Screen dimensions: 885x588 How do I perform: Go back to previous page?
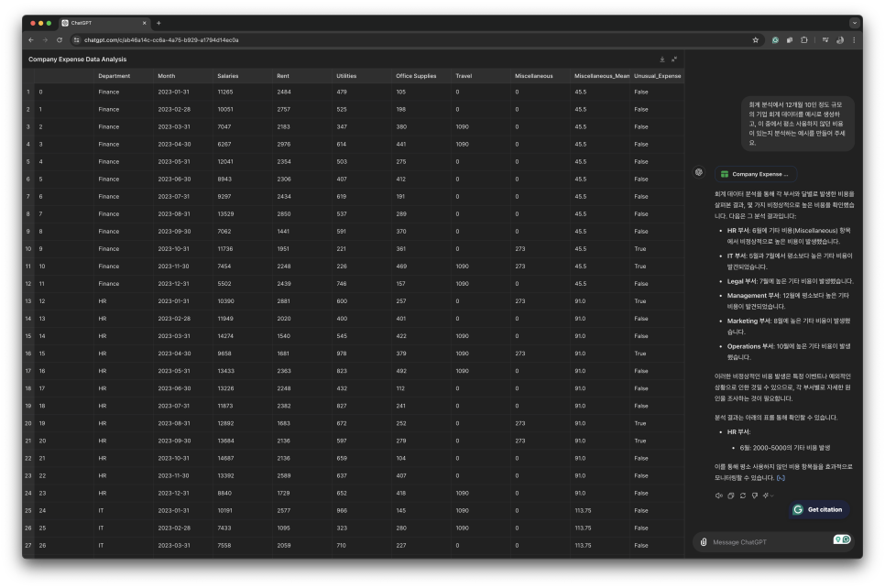coord(31,40)
